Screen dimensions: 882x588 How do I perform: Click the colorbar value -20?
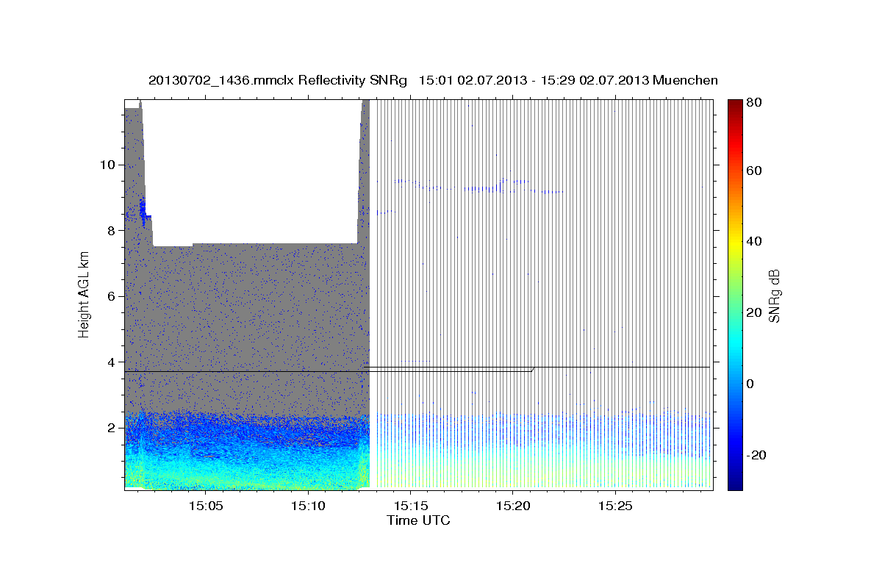(756, 455)
